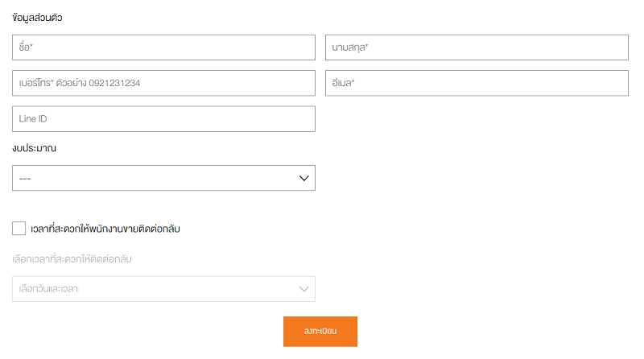644x359 pixels.
Task: Click the ชื่อ first name input field
Action: pos(163,47)
